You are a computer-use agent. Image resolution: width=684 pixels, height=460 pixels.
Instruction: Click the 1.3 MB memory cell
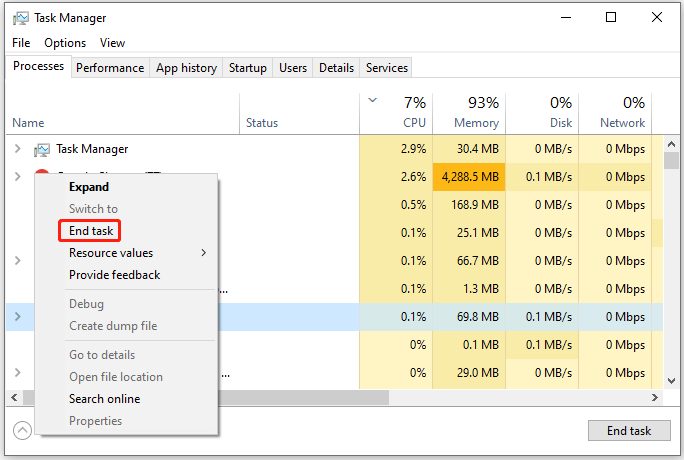[469, 289]
